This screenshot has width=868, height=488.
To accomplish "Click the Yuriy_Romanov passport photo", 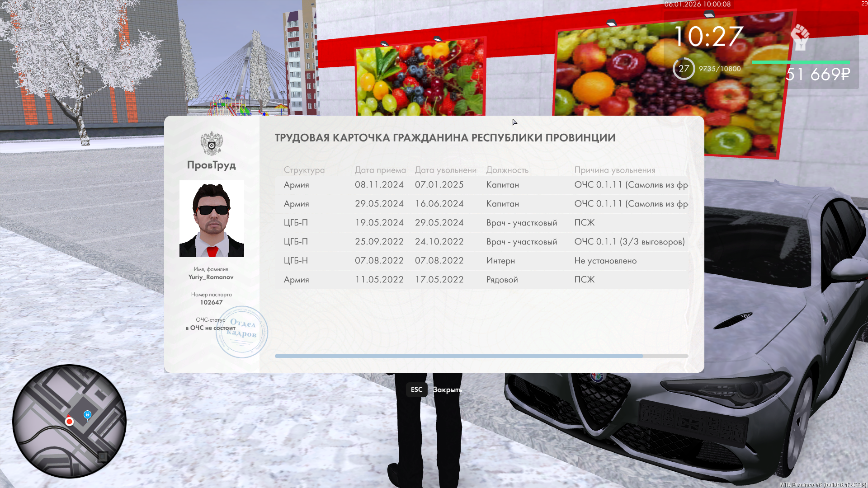I will pyautogui.click(x=212, y=219).
